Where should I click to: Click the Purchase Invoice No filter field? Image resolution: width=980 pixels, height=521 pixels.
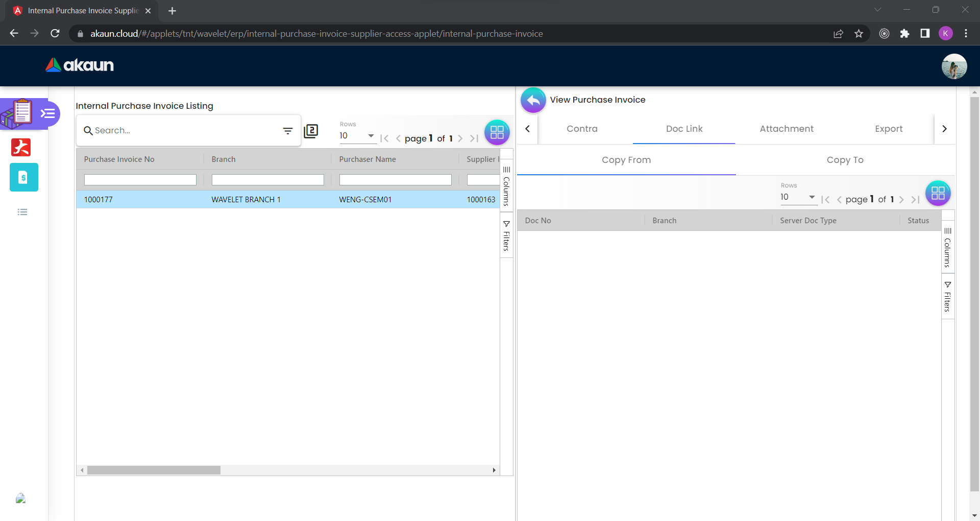tap(140, 180)
